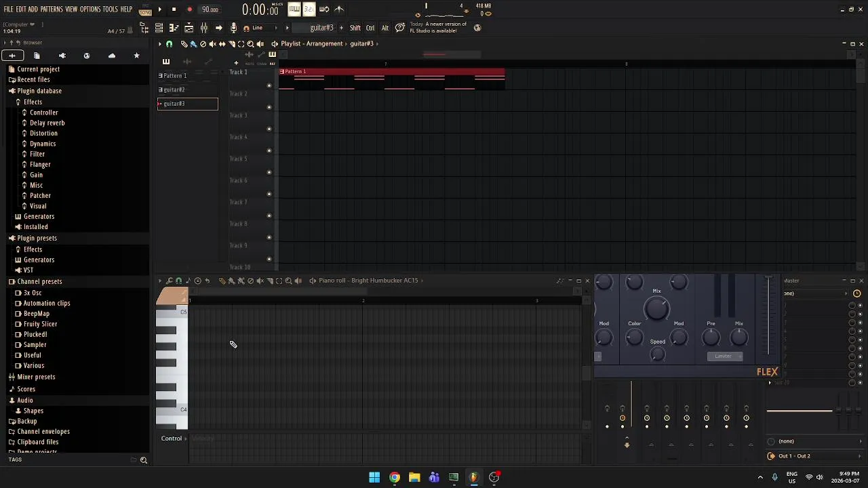Click the microphone recording icon in toolbar
Screen dimensions: 868x488
pos(233,28)
